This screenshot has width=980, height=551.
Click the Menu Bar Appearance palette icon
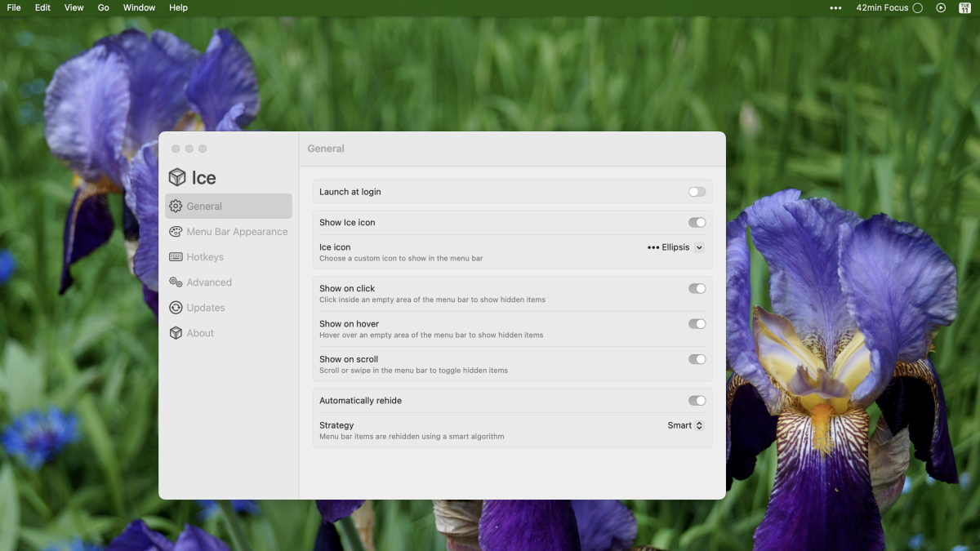176,232
